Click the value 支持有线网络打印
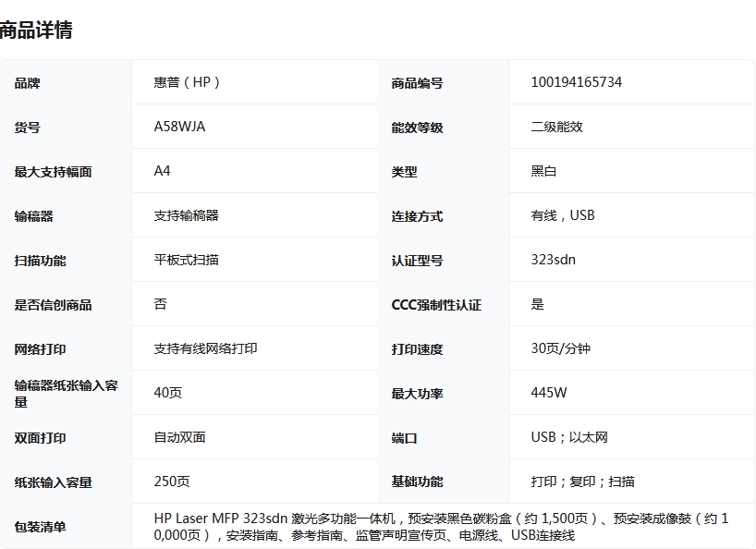Image resolution: width=756 pixels, height=549 pixels. 205,348
